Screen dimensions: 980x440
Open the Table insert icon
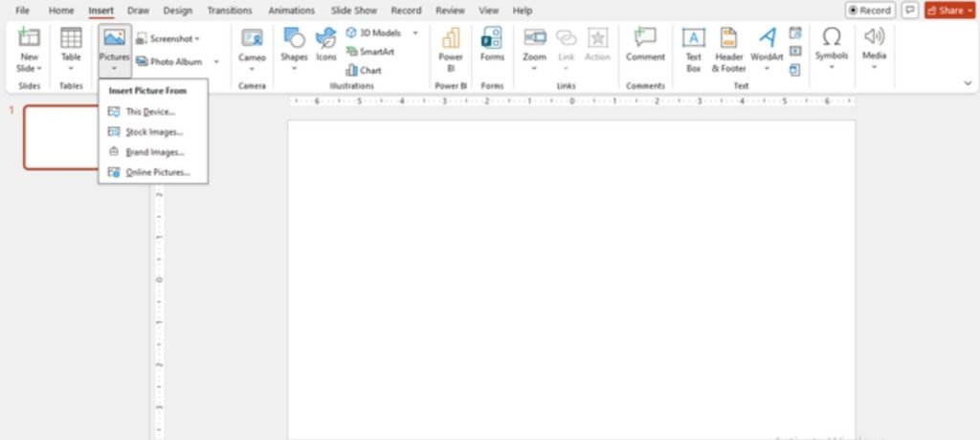tap(71, 37)
